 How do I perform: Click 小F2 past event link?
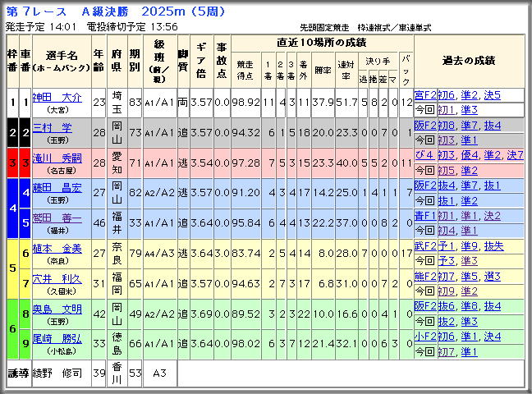coord(425,337)
